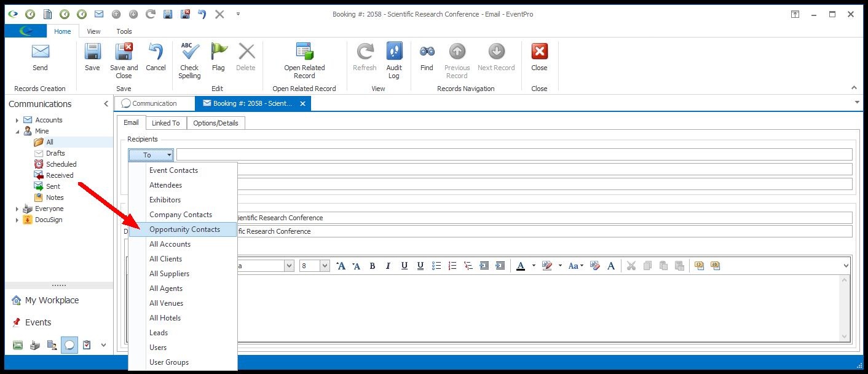Switch to the Tools ribbon tab
The width and height of the screenshot is (868, 374).
pos(124,31)
